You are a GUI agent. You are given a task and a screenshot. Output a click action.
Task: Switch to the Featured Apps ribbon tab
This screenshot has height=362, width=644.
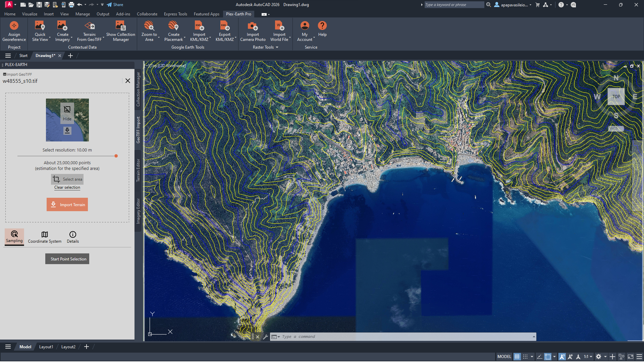(x=206, y=14)
